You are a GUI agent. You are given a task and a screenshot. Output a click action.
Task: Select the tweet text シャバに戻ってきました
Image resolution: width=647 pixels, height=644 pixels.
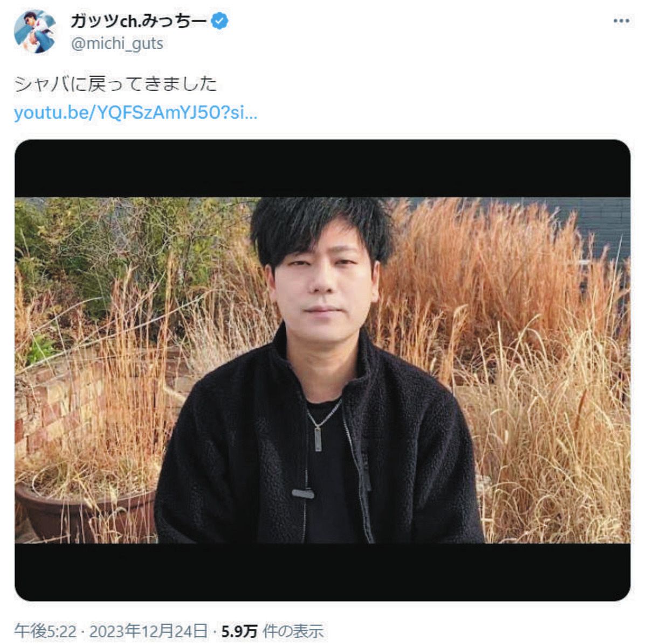pyautogui.click(x=115, y=84)
